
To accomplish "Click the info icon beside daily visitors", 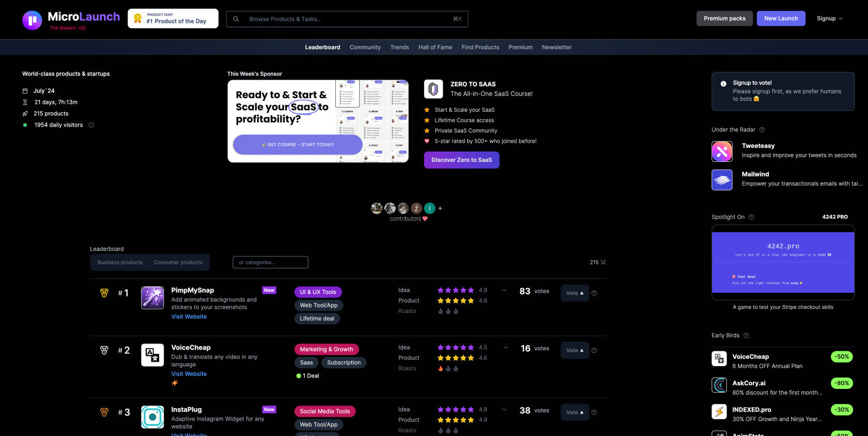I will 91,125.
